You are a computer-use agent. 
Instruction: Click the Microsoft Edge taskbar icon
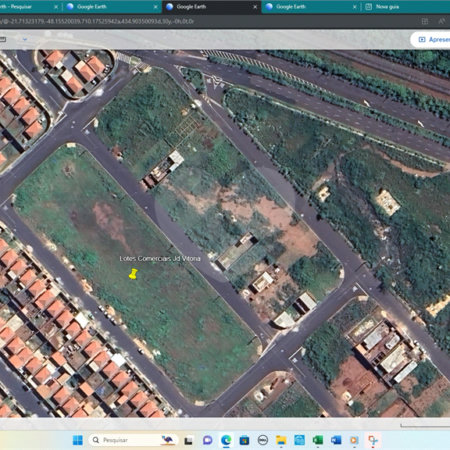(x=226, y=440)
